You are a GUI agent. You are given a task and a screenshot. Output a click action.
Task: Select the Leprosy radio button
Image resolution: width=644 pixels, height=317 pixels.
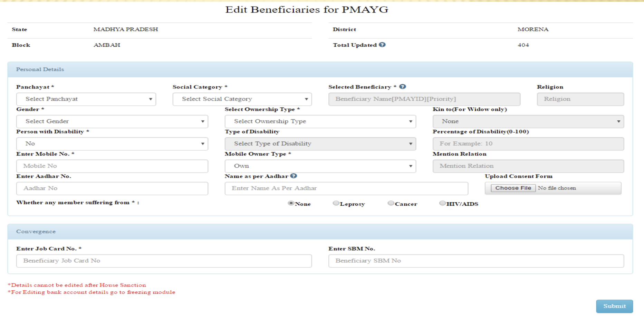(336, 203)
